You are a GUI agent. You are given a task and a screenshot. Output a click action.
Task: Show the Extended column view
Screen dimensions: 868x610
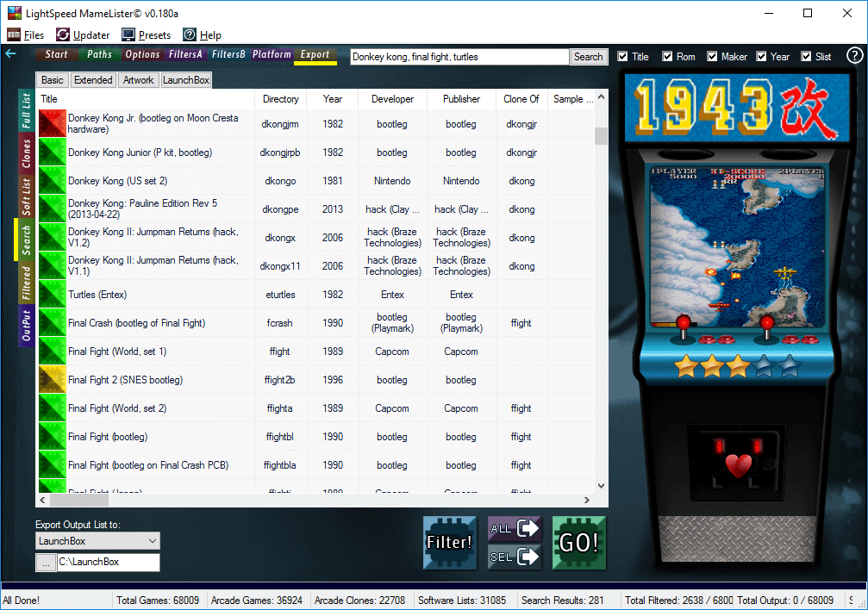click(93, 80)
